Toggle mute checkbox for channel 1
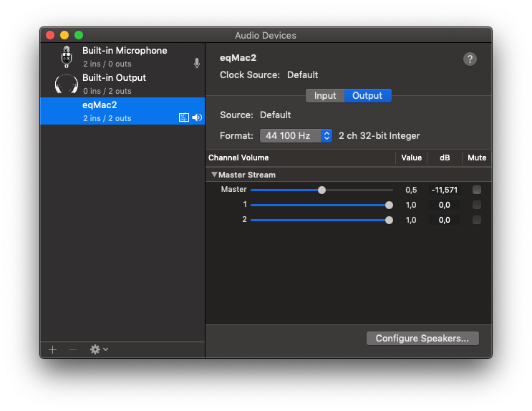 pyautogui.click(x=477, y=205)
